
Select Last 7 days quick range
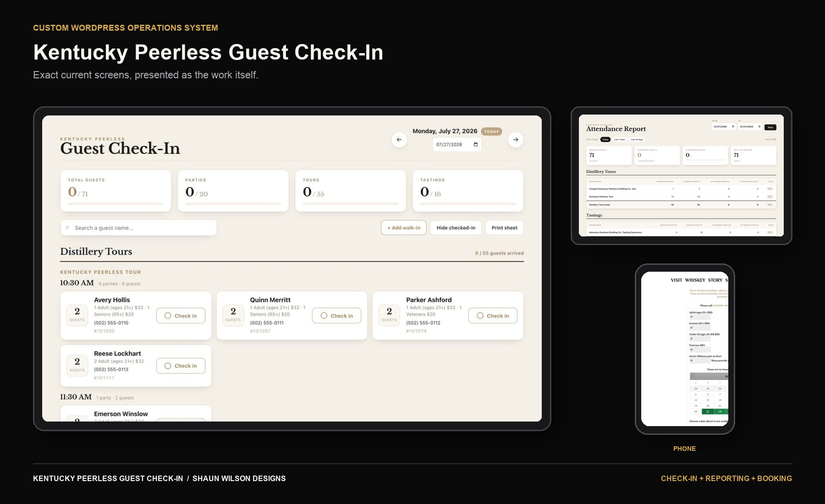(620, 139)
